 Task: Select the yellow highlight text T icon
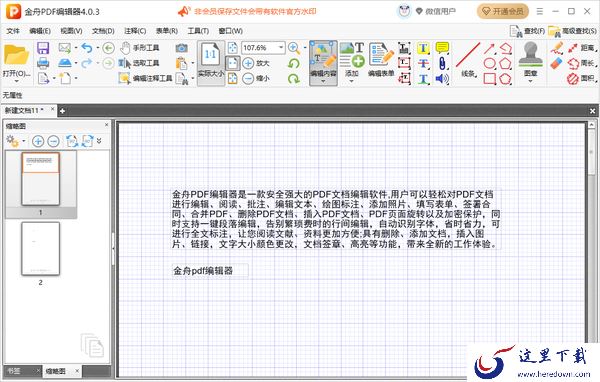point(423,48)
